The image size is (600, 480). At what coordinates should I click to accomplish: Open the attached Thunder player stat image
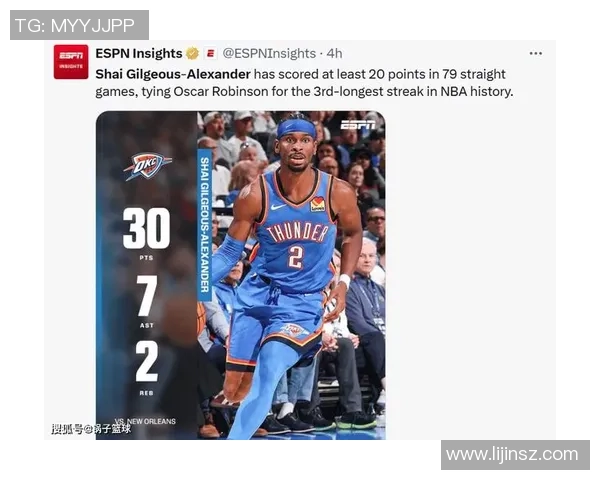click(x=241, y=275)
